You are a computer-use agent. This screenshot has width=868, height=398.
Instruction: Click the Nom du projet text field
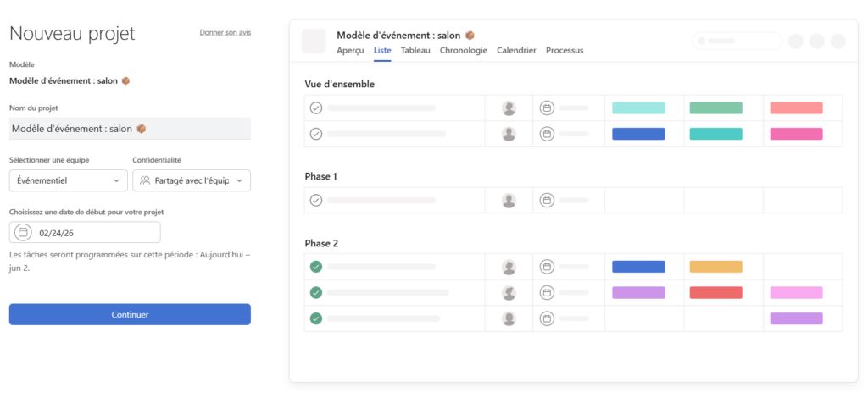click(x=130, y=129)
